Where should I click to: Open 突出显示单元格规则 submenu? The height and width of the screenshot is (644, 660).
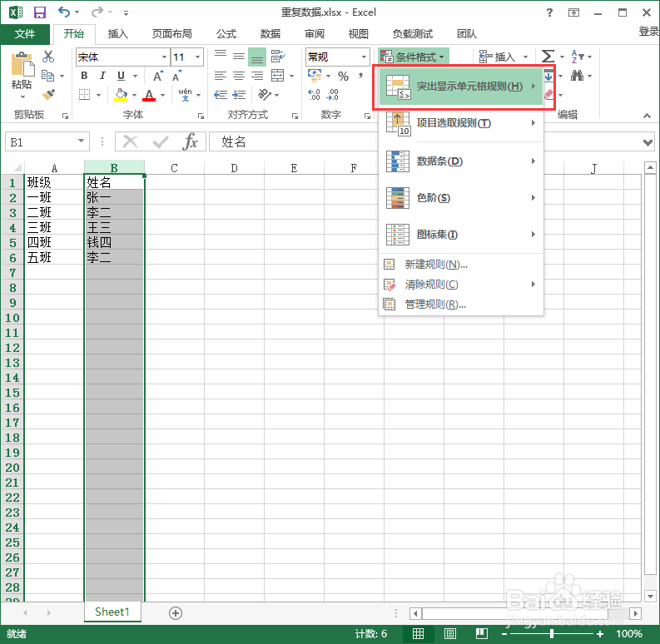461,87
